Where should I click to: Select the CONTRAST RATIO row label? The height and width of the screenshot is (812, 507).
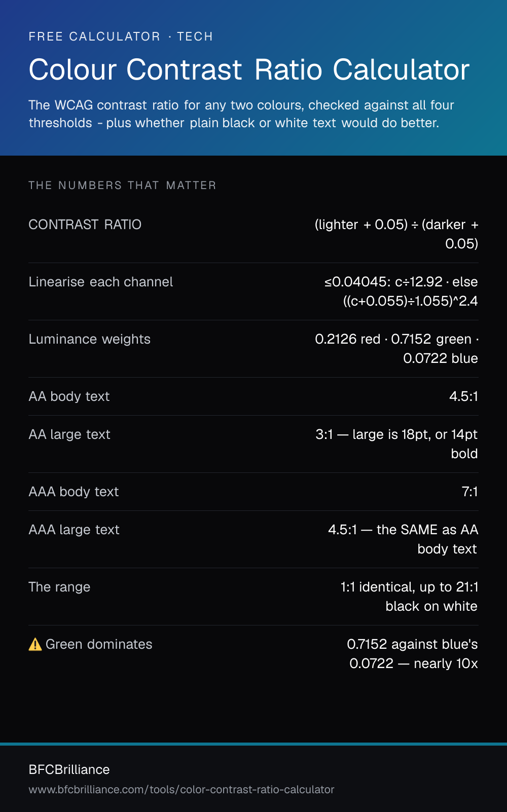[85, 225]
